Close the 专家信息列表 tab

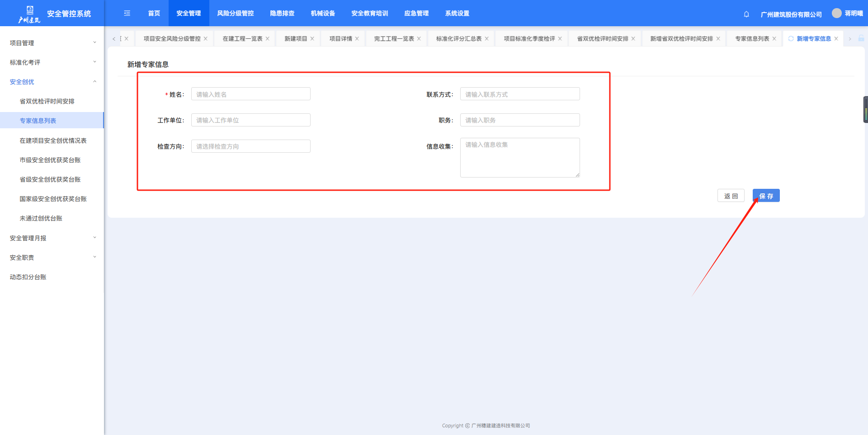click(774, 39)
